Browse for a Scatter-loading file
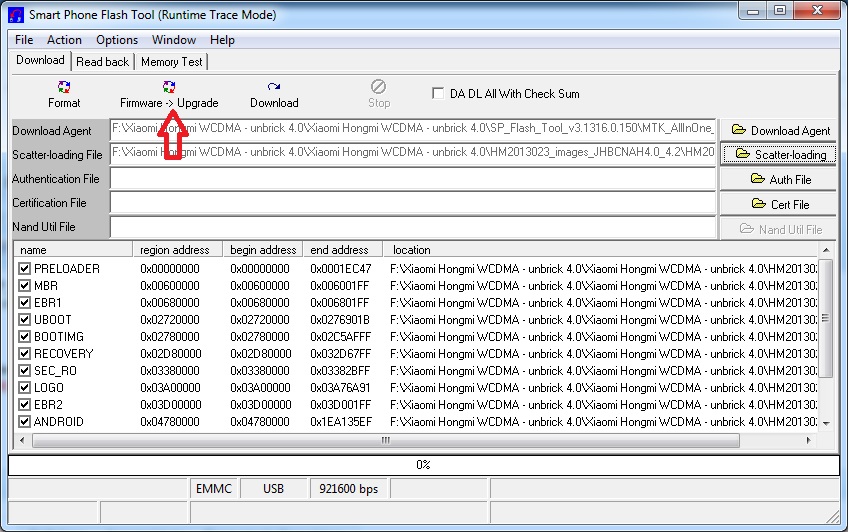 tap(780, 154)
